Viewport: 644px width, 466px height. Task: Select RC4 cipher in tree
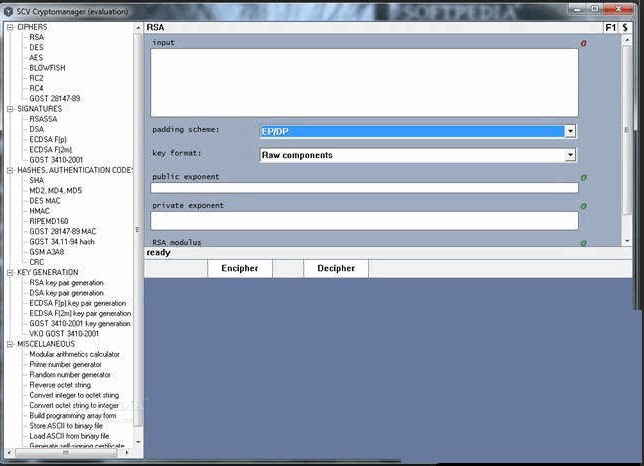click(37, 89)
